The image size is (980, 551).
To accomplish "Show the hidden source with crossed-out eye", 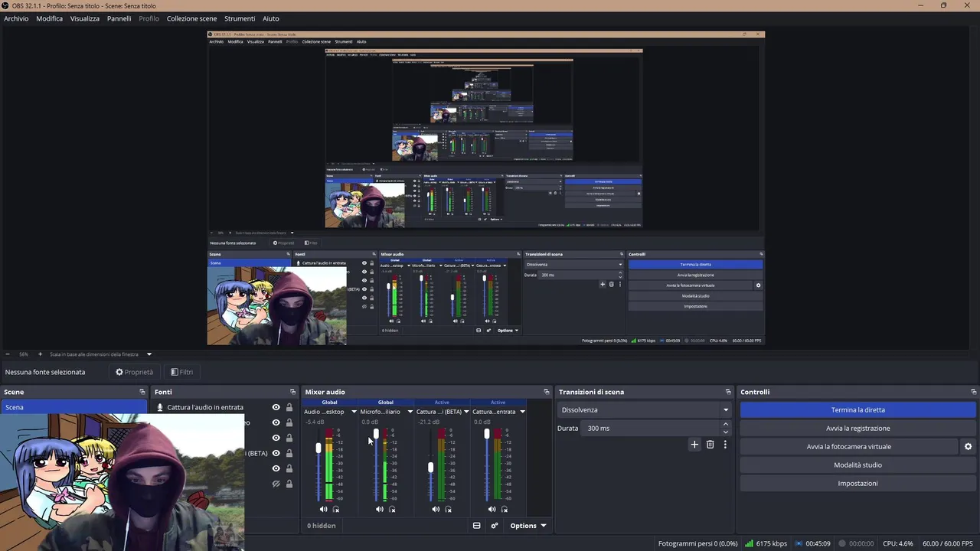I will click(x=276, y=484).
